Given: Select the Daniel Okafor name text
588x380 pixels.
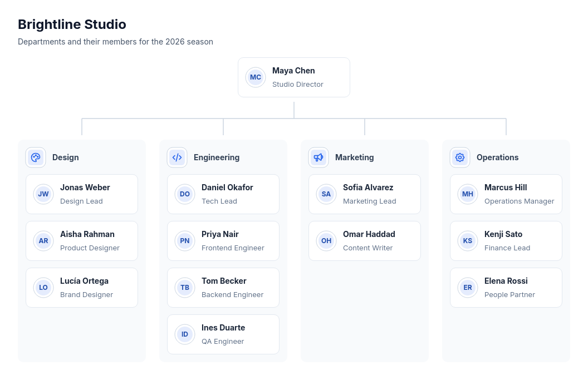Looking at the screenshot, I should coord(227,187).
